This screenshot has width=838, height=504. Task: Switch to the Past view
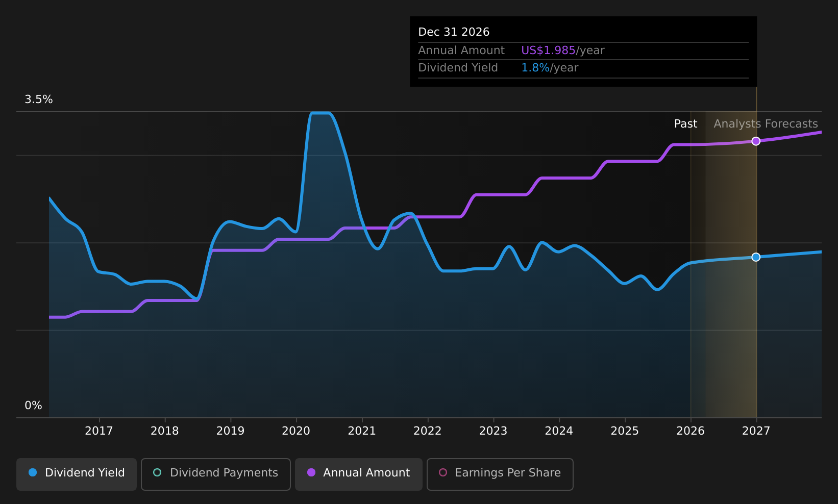tap(685, 123)
